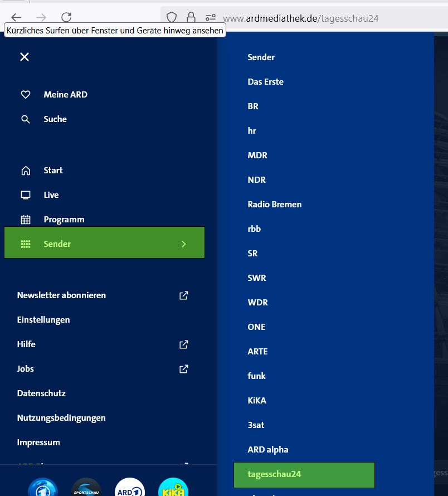Select ARD alpha in the Sender list
448x496 pixels.
pos(268,450)
